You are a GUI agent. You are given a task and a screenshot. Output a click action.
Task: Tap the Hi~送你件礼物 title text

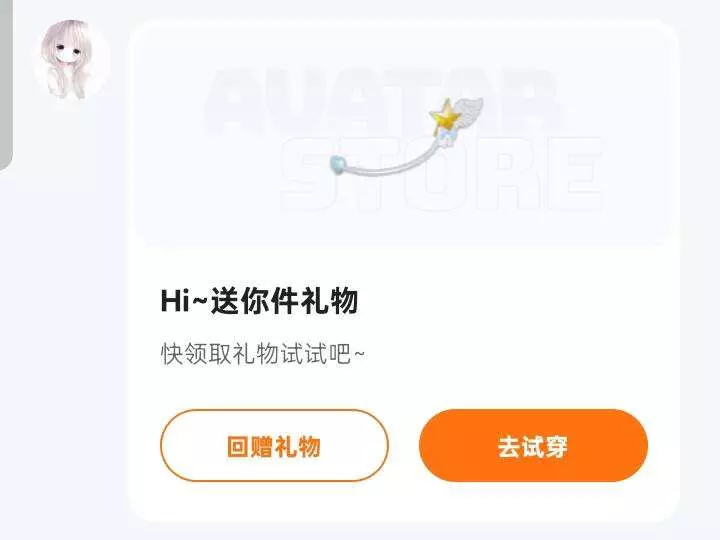click(x=259, y=301)
